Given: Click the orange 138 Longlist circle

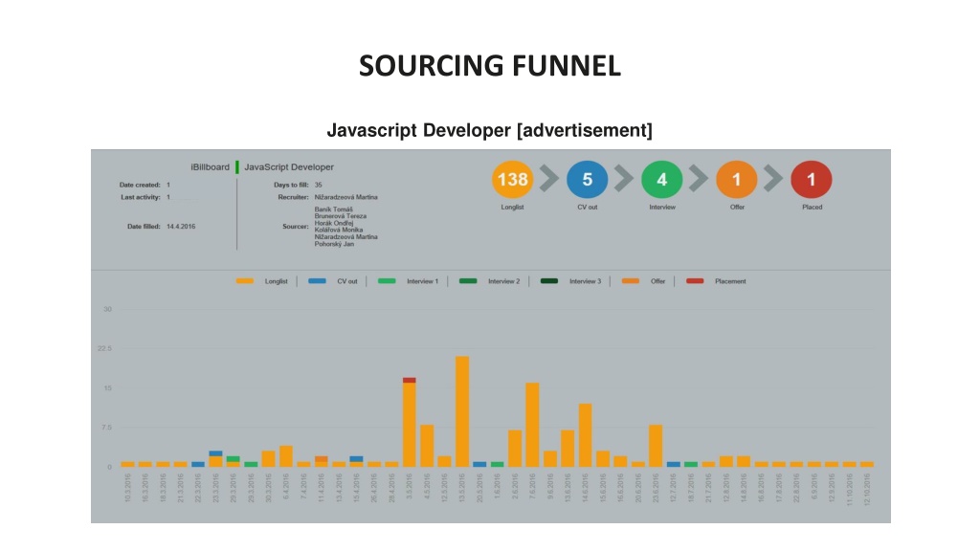Looking at the screenshot, I should tap(513, 180).
